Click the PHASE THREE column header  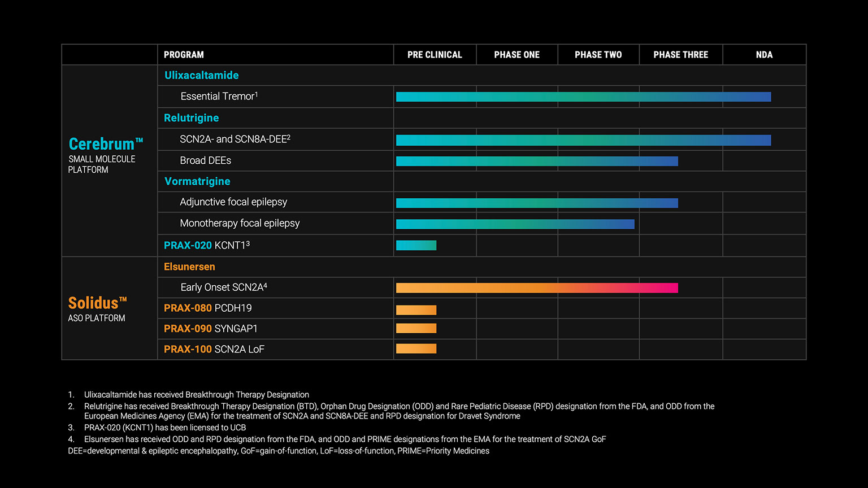coord(680,55)
